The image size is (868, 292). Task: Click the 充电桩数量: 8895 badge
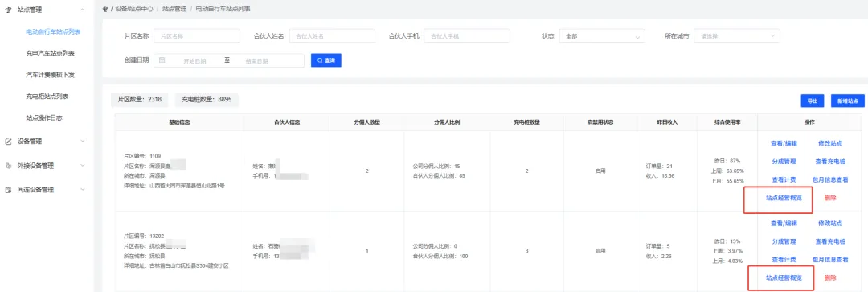click(207, 100)
